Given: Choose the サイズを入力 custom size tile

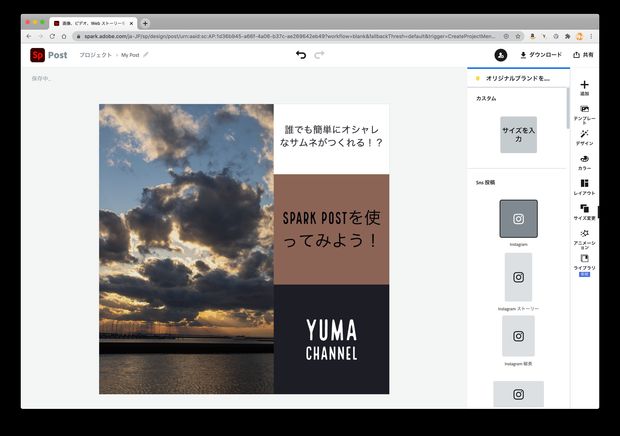Looking at the screenshot, I should coord(518,135).
